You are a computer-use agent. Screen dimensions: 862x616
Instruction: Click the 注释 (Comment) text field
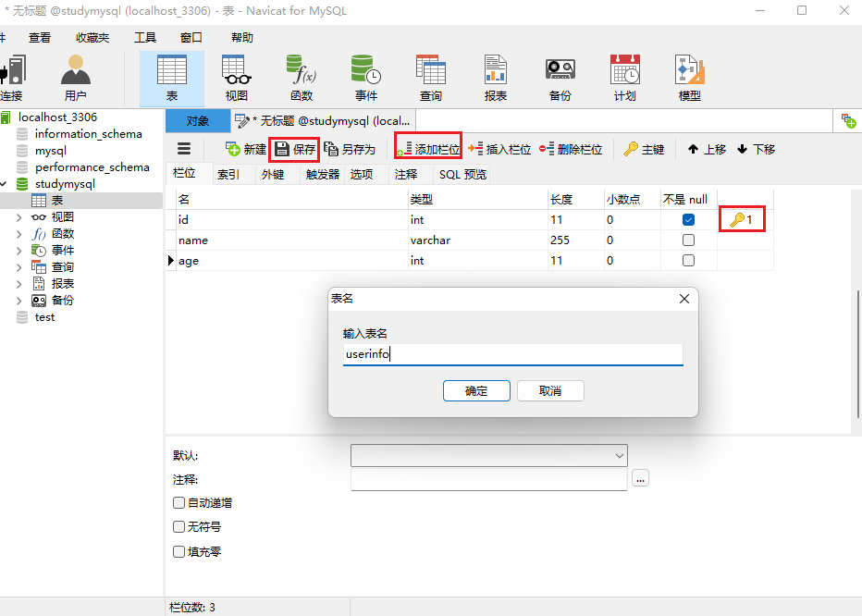pos(488,480)
